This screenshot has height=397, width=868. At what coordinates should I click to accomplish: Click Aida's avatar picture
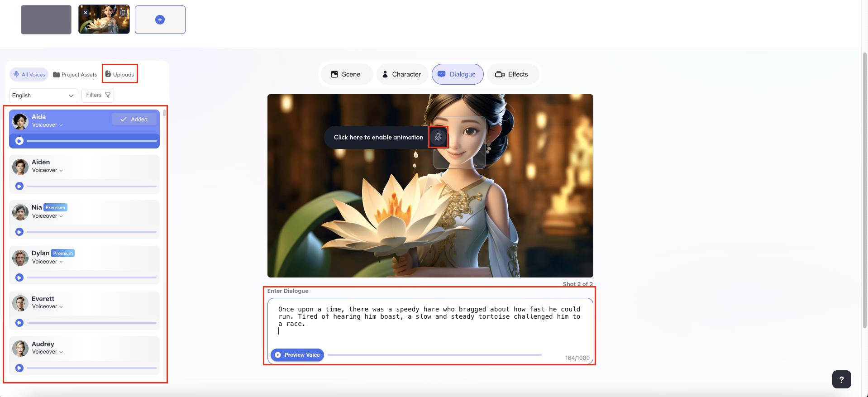[x=20, y=121]
